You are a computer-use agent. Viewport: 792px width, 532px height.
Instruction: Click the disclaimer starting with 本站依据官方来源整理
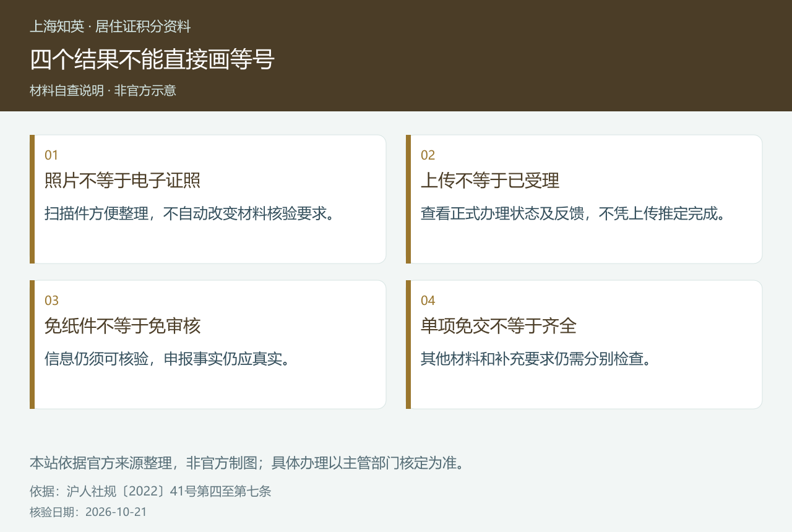pos(249,463)
